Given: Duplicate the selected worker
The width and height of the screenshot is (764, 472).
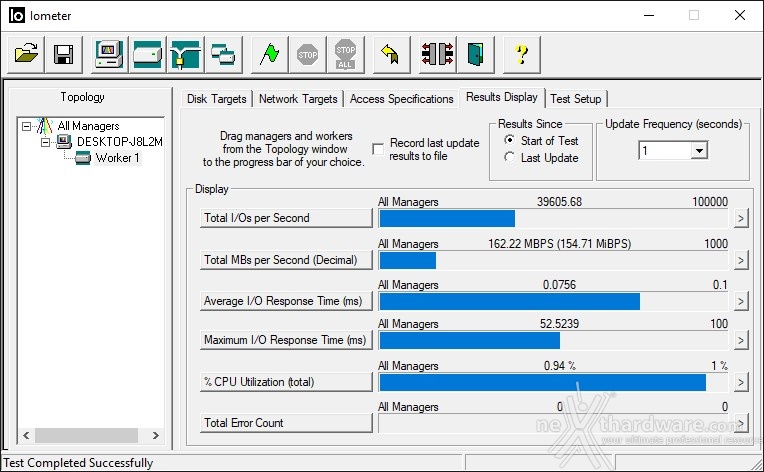Looking at the screenshot, I should (x=223, y=54).
